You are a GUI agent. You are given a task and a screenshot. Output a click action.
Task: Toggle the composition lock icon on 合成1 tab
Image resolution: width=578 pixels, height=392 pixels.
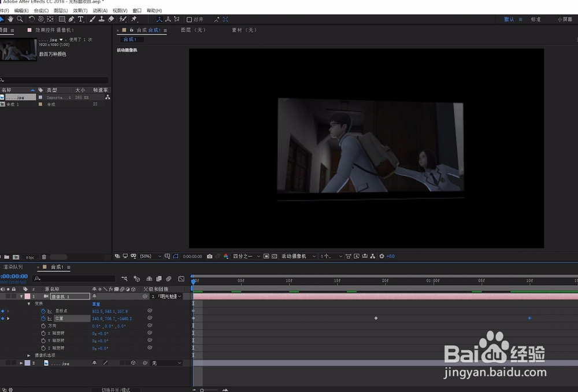[x=131, y=30]
